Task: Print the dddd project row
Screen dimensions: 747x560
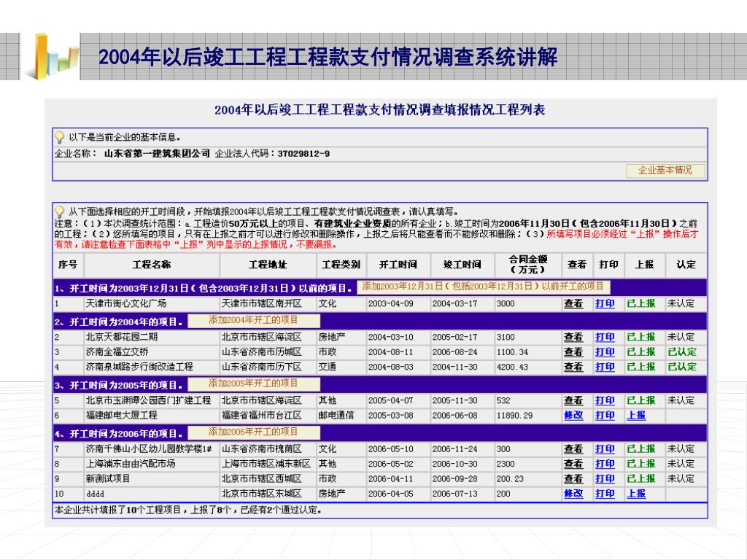Action: (605, 494)
